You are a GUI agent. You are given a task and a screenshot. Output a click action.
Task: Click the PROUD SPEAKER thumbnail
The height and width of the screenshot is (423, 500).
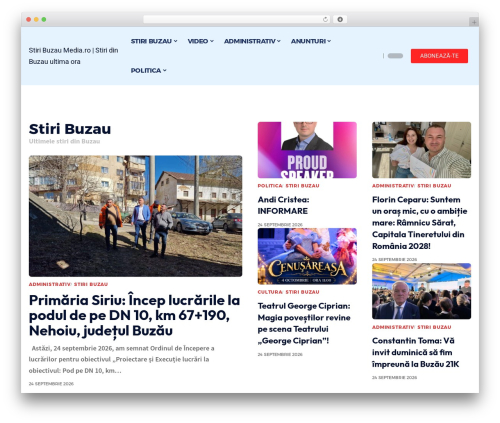(x=307, y=150)
